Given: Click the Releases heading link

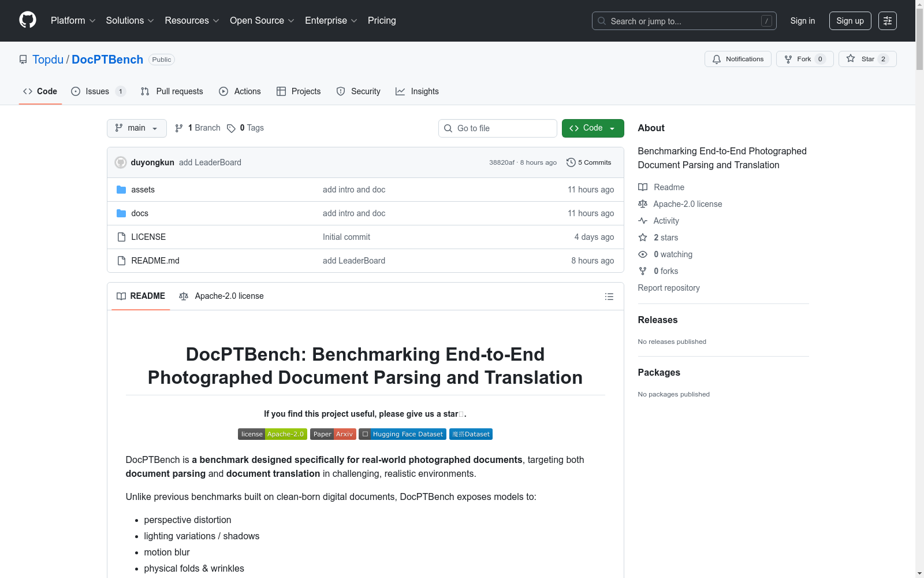Looking at the screenshot, I should (x=658, y=320).
